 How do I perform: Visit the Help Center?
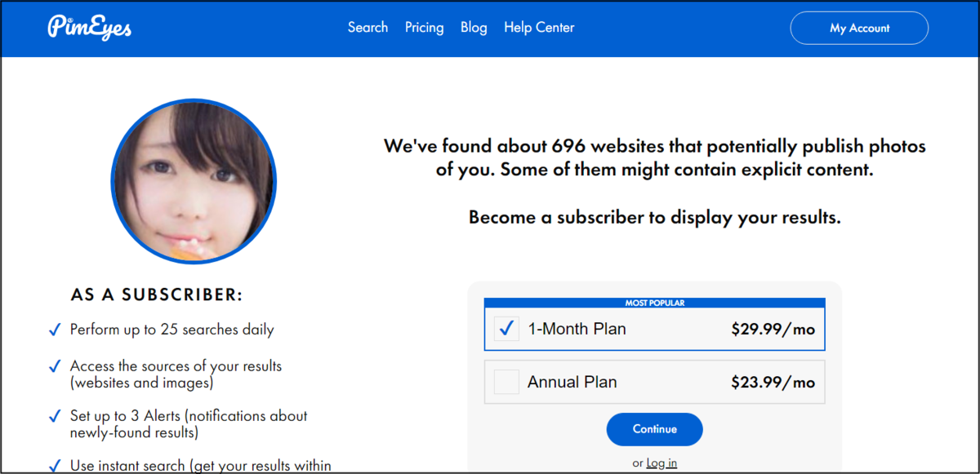tap(539, 28)
